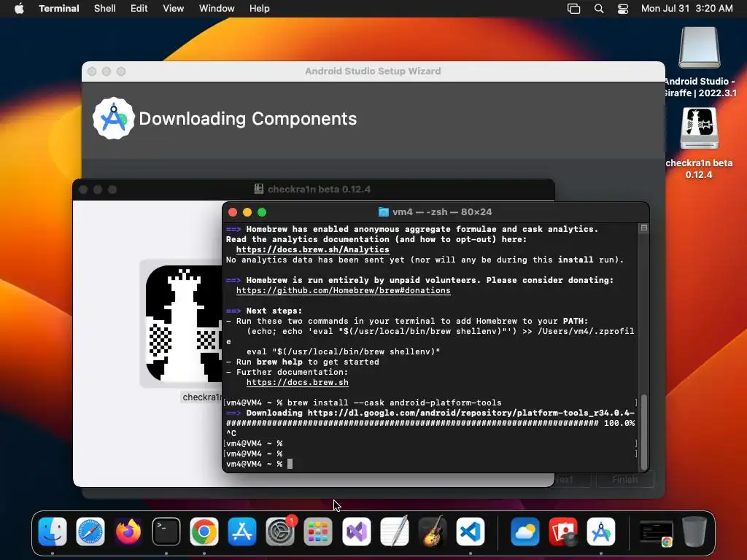Image resolution: width=747 pixels, height=560 pixels.
Task: Open Spotlight search in menu bar
Action: coord(599,9)
